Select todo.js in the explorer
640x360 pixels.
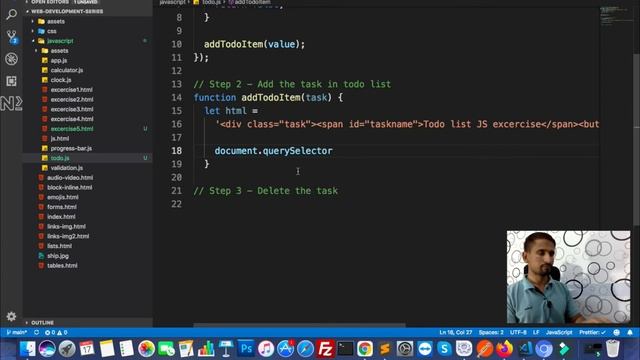(60, 158)
